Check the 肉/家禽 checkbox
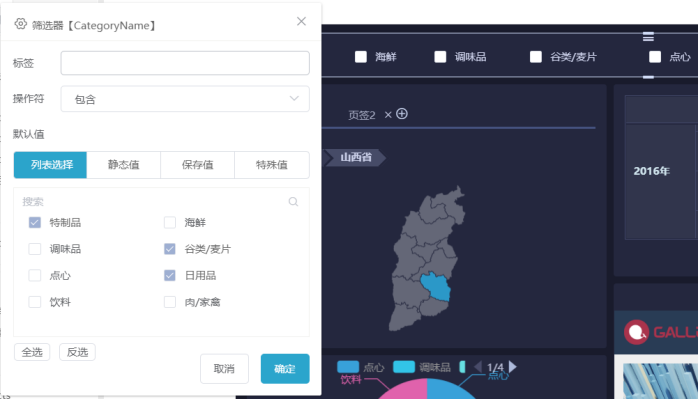Screen dimensions: 698x400 pyautogui.click(x=170, y=302)
